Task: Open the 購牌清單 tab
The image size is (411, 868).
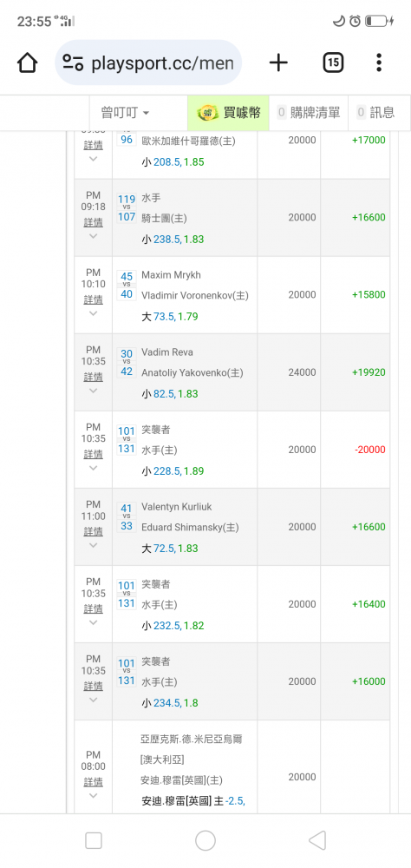Action: click(x=309, y=112)
